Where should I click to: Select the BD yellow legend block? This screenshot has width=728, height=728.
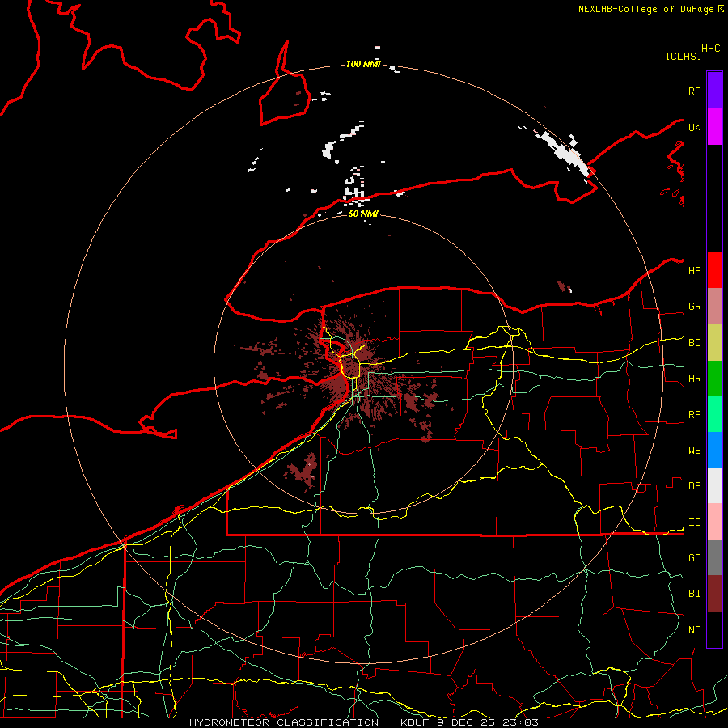pyautogui.click(x=714, y=342)
